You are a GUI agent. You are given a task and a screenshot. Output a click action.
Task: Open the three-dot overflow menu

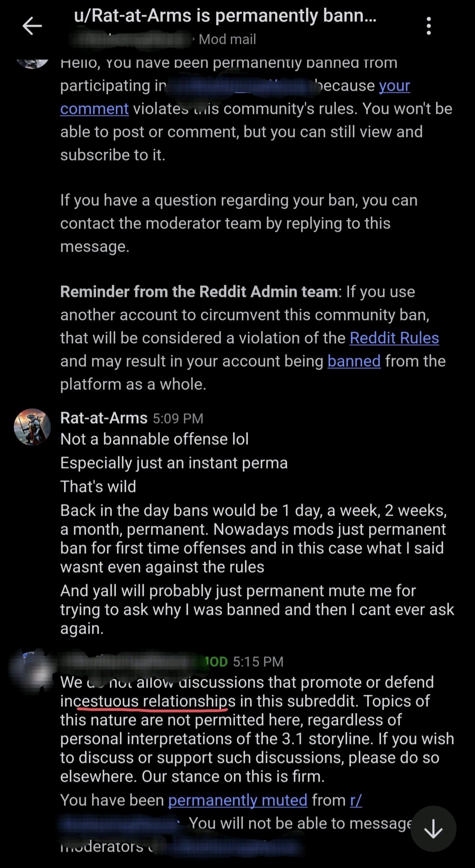tap(428, 26)
